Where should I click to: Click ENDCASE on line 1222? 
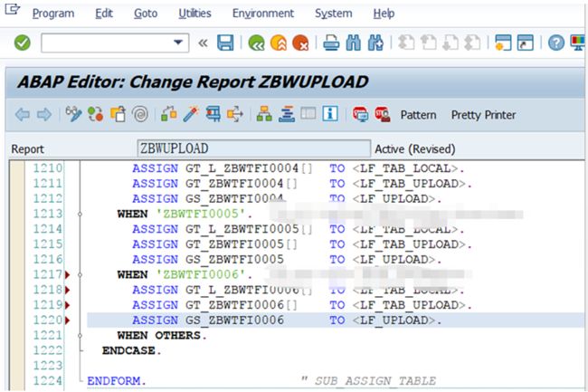pyautogui.click(x=131, y=350)
